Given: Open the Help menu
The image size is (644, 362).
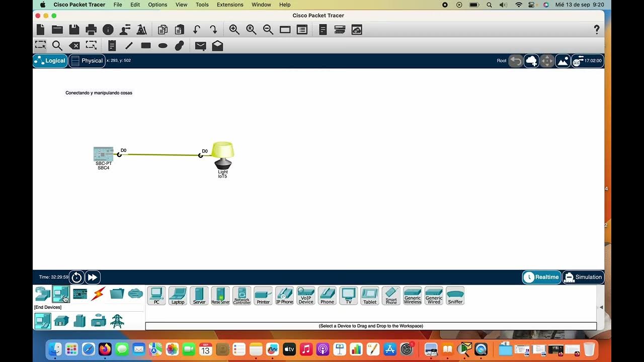Looking at the screenshot, I should (x=285, y=5).
